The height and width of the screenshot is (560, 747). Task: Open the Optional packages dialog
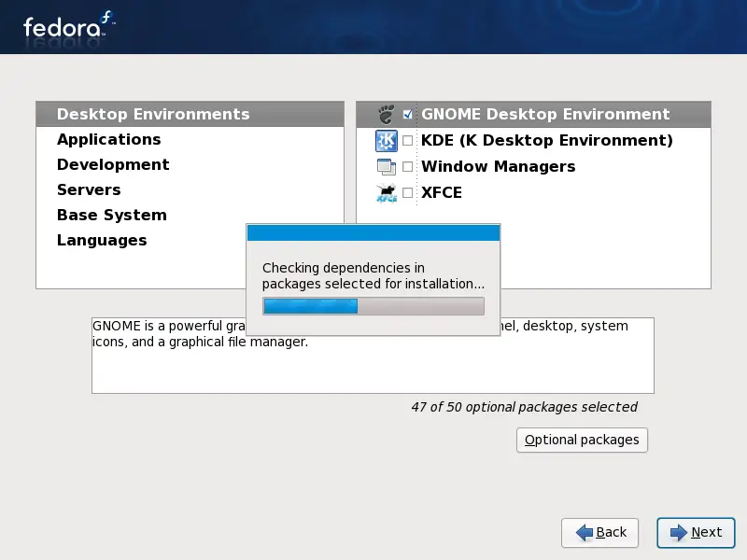[x=582, y=440]
